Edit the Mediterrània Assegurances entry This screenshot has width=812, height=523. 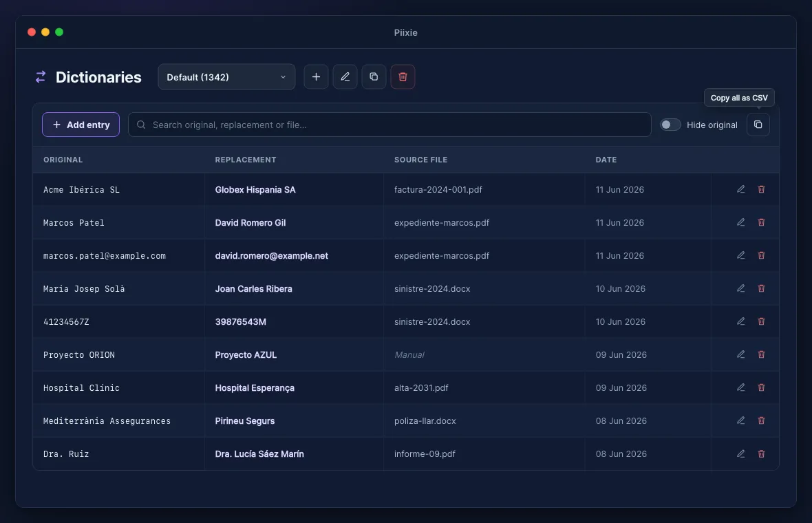(x=741, y=420)
